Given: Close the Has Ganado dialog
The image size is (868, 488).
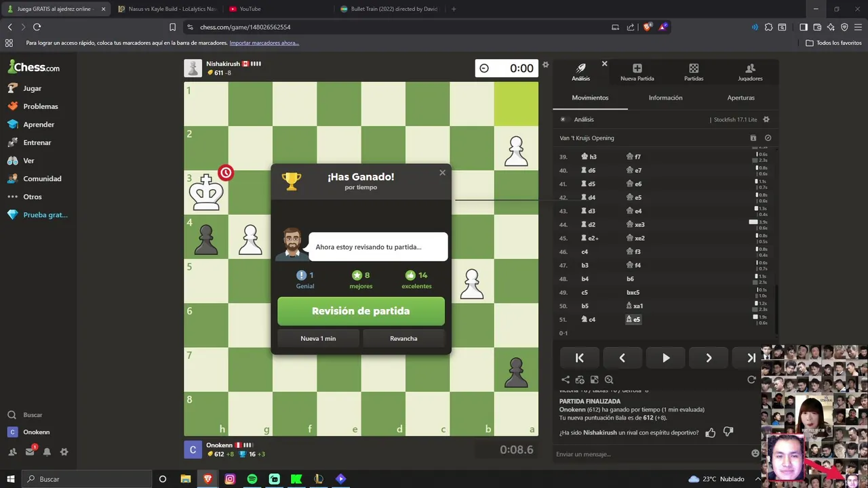Looking at the screenshot, I should pyautogui.click(x=442, y=173).
